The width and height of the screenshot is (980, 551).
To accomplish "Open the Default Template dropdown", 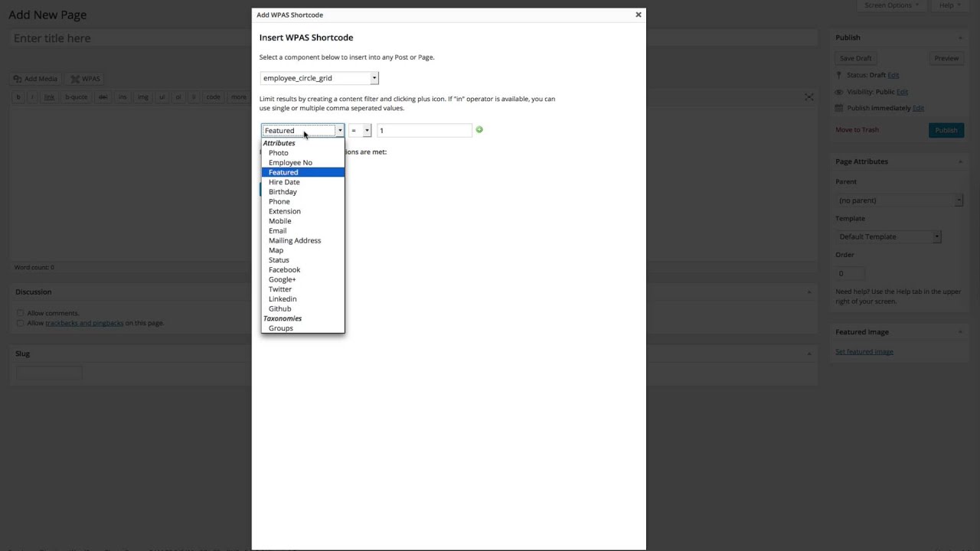I will [888, 236].
